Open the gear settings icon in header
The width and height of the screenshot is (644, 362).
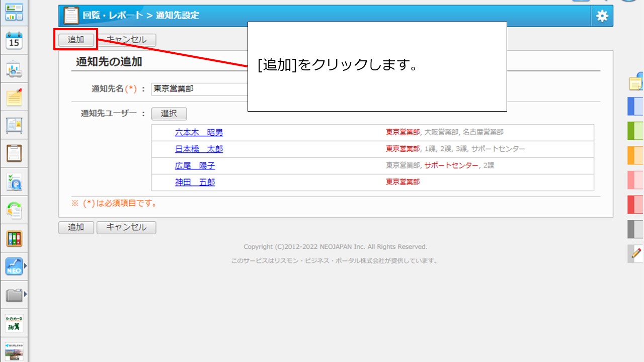602,16
